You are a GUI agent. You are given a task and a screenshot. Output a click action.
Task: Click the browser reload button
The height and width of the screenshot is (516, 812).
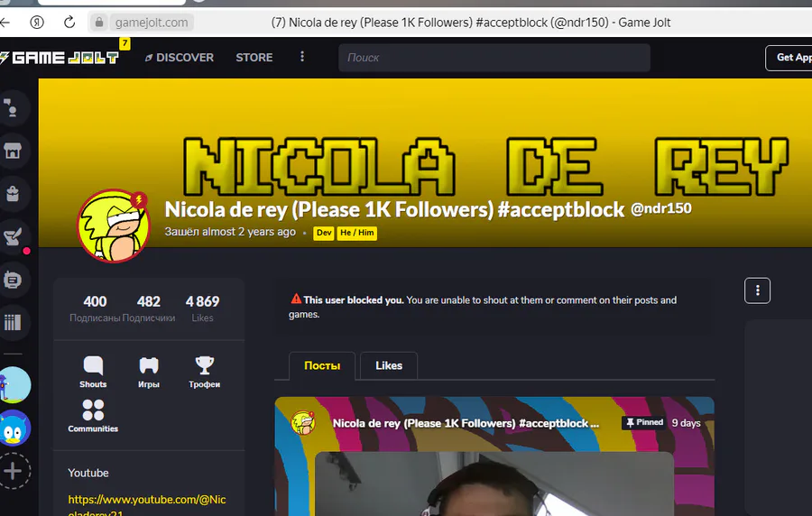coord(69,23)
